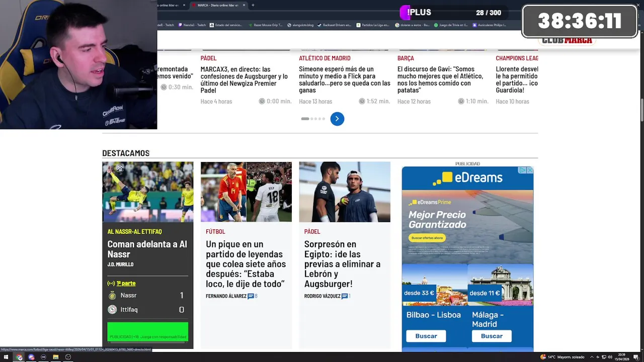Open the weather widget 14°C

point(562,357)
